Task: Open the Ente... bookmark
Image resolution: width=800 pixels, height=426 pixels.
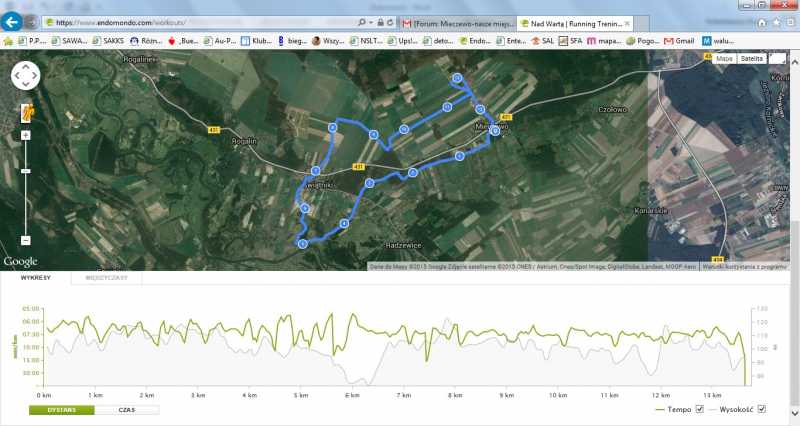Action: 511,41
